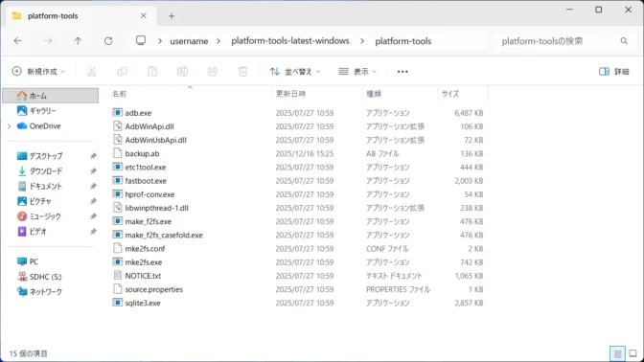Click the Delete trash icon
This screenshot has height=362, width=644.
click(x=242, y=72)
